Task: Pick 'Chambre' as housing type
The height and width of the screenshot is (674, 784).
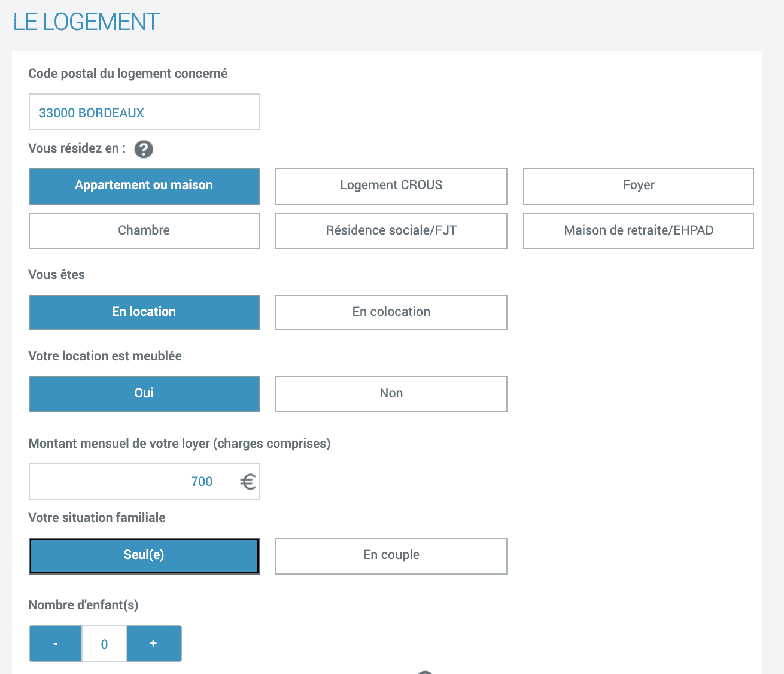Action: point(144,231)
